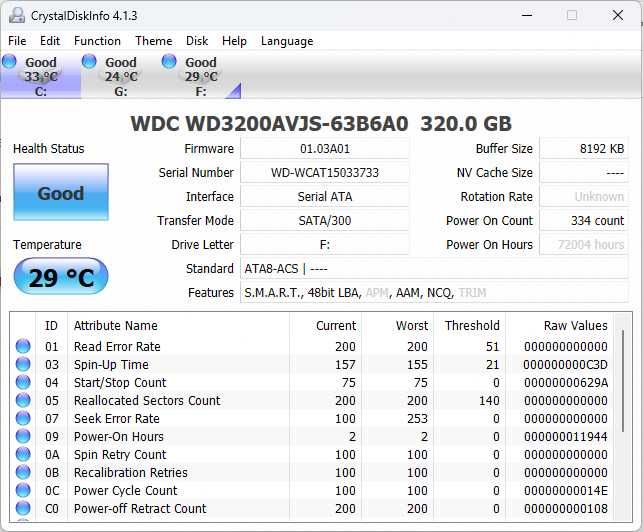Screen dimensions: 643x532
Task: Click the Serial Number field WD-WCAT15033733
Action: click(324, 173)
